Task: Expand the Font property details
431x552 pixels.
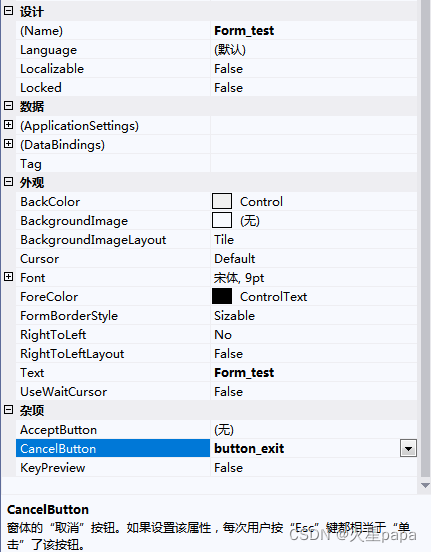Action: tap(8, 277)
